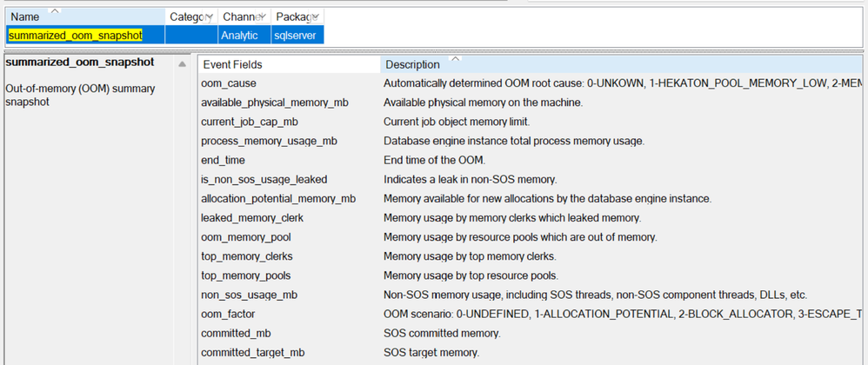This screenshot has height=365, width=868.
Task: Click the Event Fields column header
Action: 287,64
